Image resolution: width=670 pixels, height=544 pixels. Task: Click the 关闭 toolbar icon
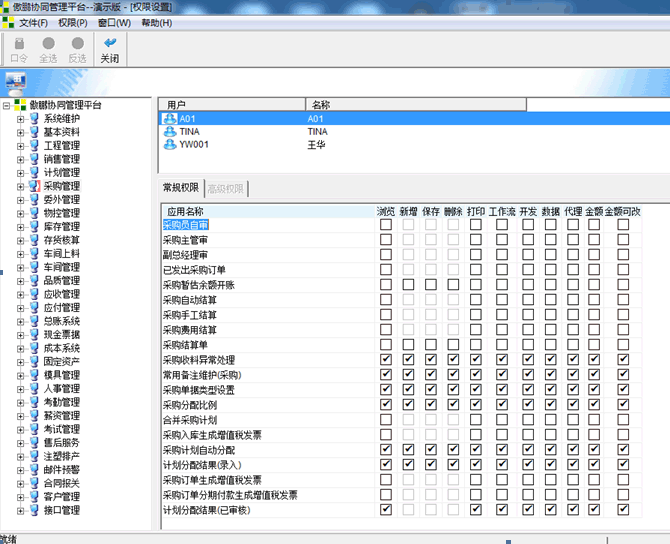click(x=110, y=44)
